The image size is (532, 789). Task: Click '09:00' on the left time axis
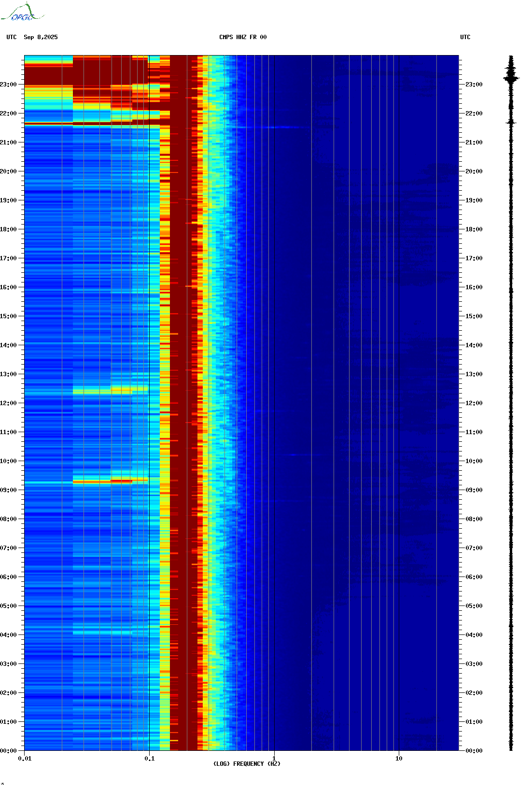pyautogui.click(x=8, y=490)
